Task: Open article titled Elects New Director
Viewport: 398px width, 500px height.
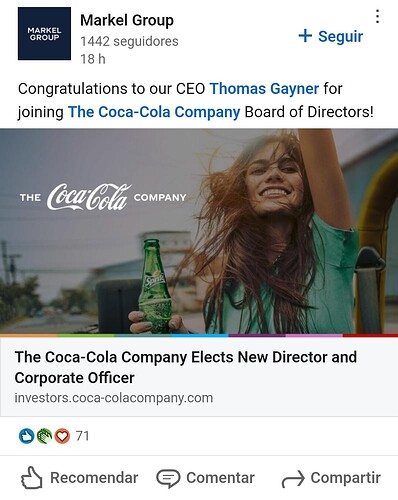Action: [x=186, y=367]
